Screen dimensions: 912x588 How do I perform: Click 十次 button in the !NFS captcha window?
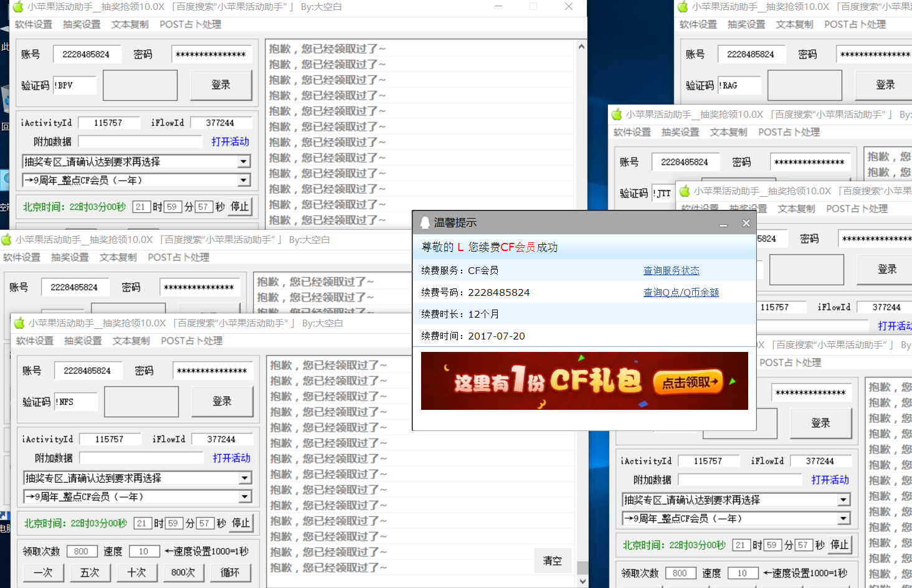click(136, 572)
